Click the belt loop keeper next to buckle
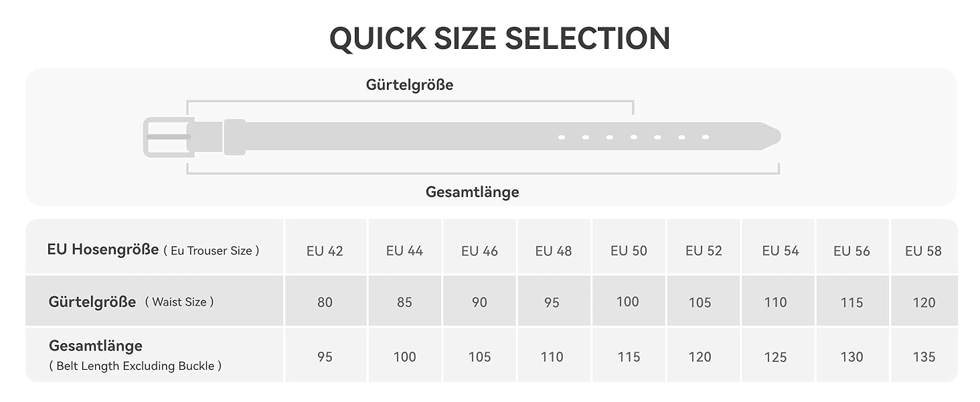This screenshot has height=402, width=980. point(234,137)
